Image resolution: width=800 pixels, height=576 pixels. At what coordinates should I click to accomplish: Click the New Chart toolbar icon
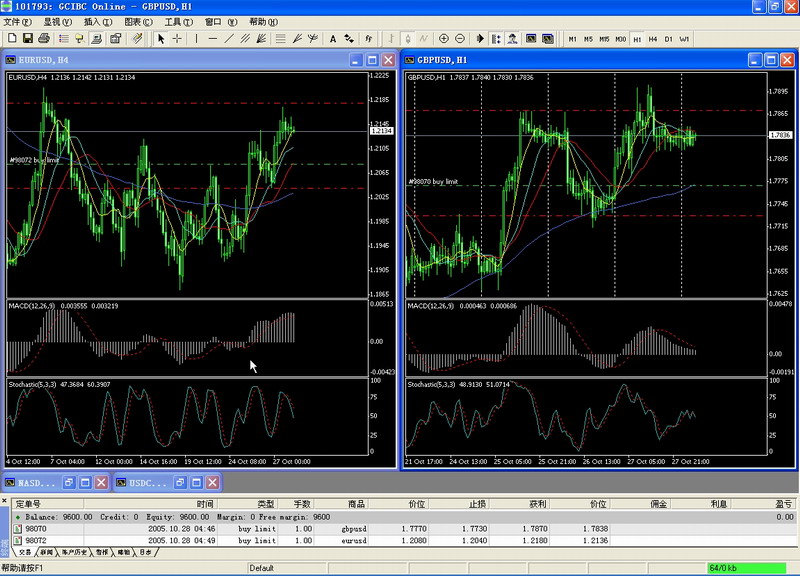(10, 39)
